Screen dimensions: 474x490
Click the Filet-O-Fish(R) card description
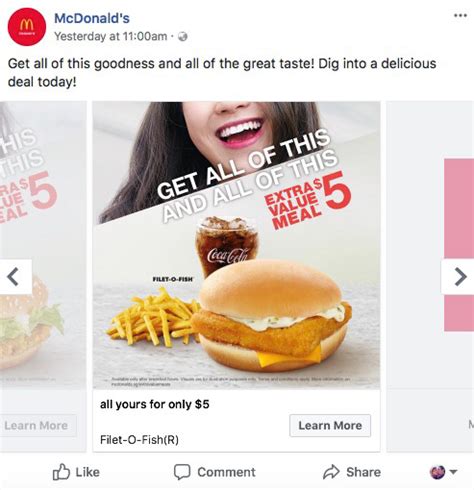[139, 440]
